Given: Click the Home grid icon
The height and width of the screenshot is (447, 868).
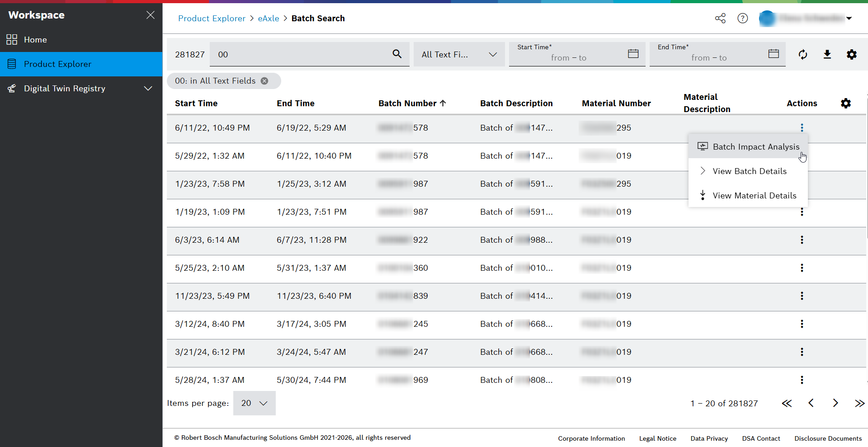Looking at the screenshot, I should point(12,40).
